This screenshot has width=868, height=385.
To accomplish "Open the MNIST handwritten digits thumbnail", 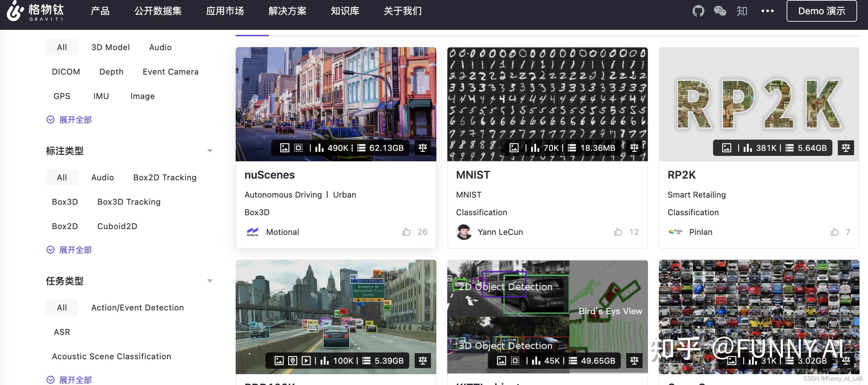I will pos(547,98).
